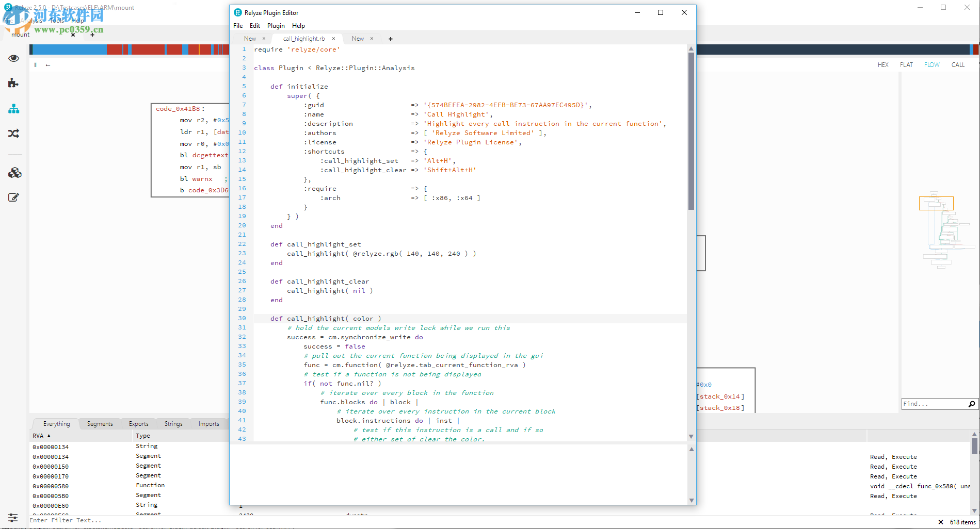980x529 pixels.
Task: Select row 0x00000150 Segment
Action: [x=129, y=466]
